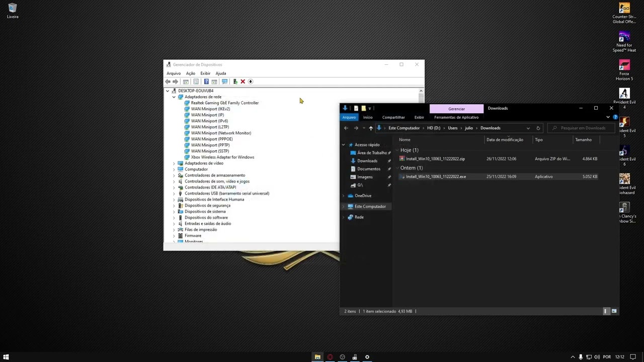Viewport: 644px width, 362px height.
Task: Click the POR language indicator in tray
Action: [607, 357]
